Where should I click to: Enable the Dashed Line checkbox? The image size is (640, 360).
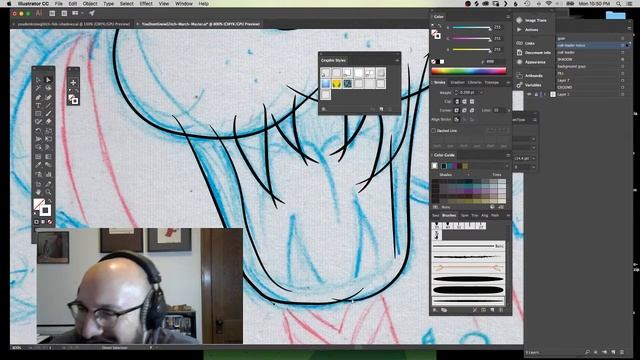(x=433, y=131)
